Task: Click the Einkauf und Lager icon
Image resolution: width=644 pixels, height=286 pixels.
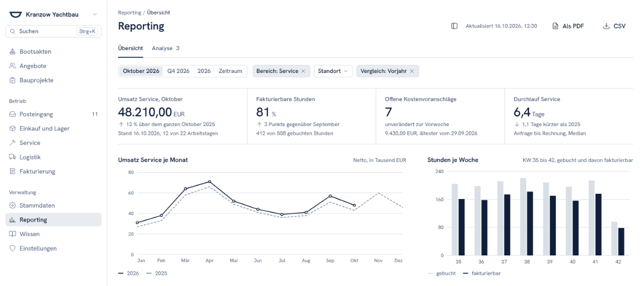Action: tap(13, 129)
